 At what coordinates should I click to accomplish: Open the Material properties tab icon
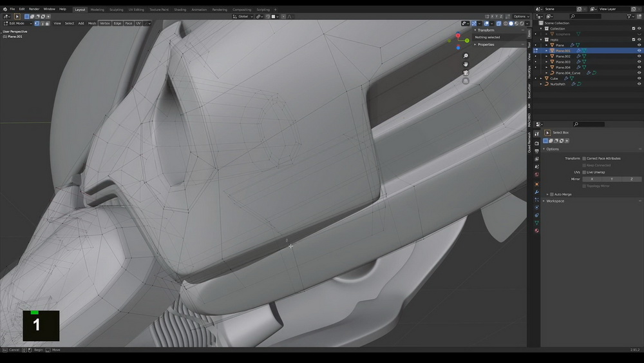coord(536,231)
